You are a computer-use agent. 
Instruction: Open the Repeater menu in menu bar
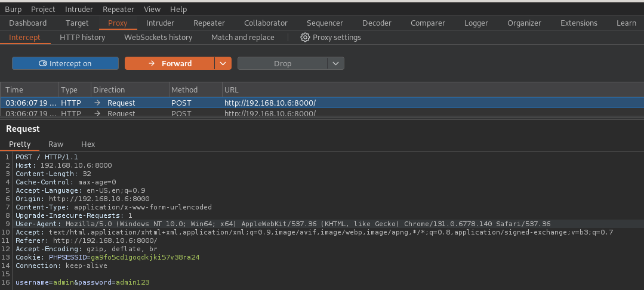tap(118, 9)
